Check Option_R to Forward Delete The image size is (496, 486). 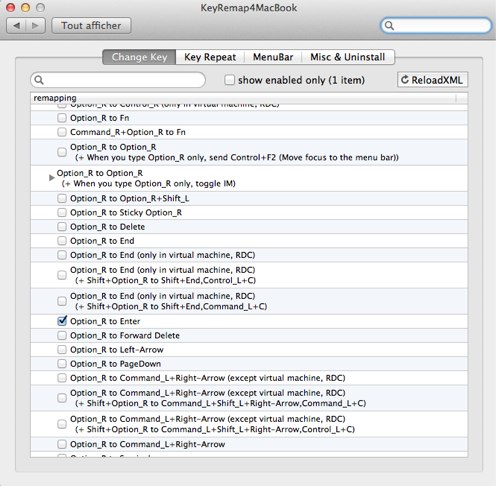click(62, 336)
